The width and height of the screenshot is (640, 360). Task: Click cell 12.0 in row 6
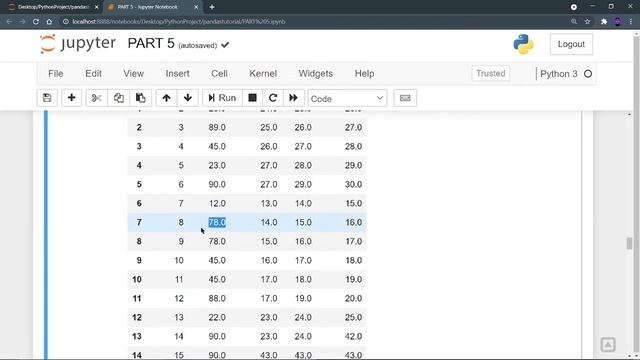pyautogui.click(x=217, y=203)
